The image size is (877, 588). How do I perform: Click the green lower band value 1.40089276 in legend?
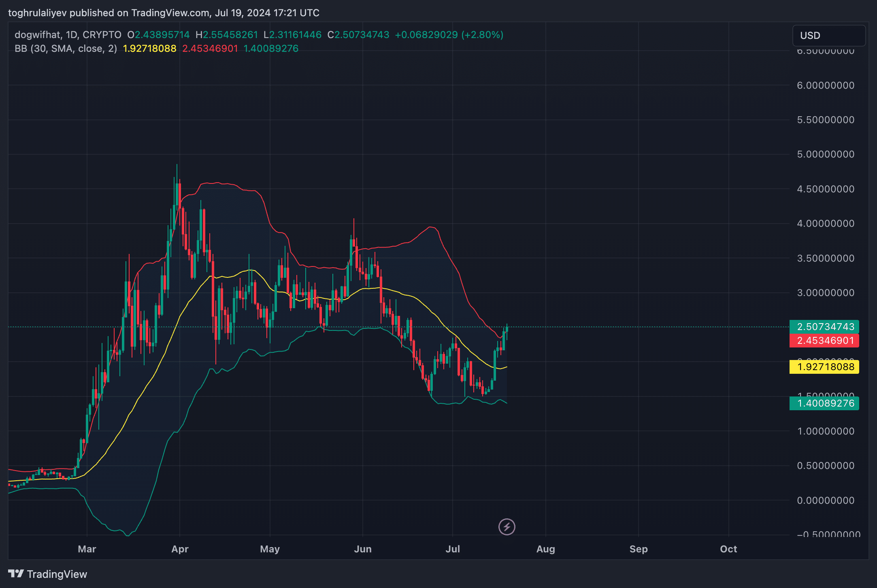point(271,49)
